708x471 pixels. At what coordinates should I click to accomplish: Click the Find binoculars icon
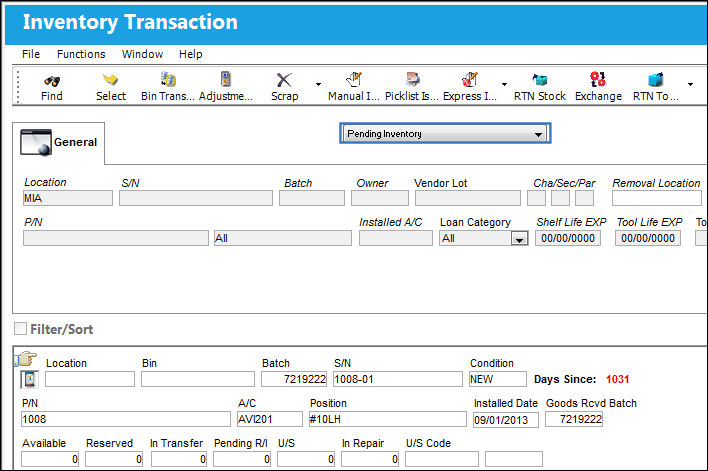tap(52, 81)
